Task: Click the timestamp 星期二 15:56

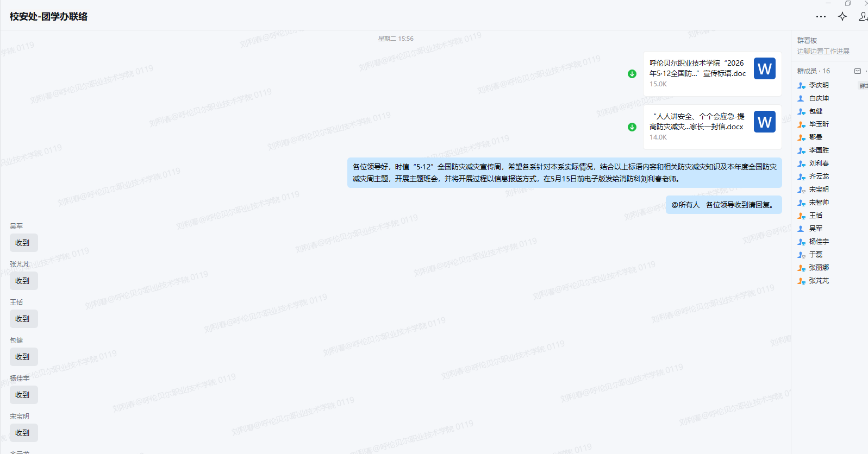Action: point(396,39)
